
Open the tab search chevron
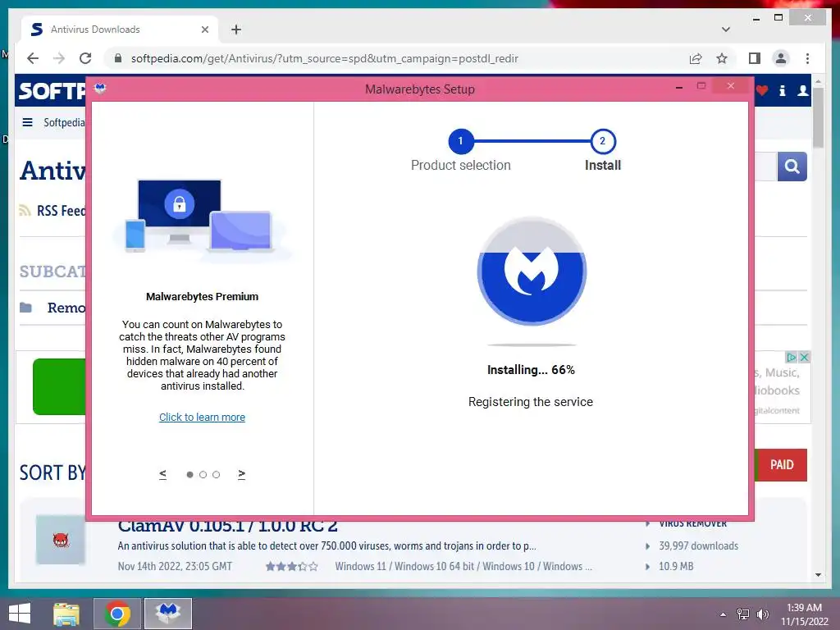click(725, 30)
